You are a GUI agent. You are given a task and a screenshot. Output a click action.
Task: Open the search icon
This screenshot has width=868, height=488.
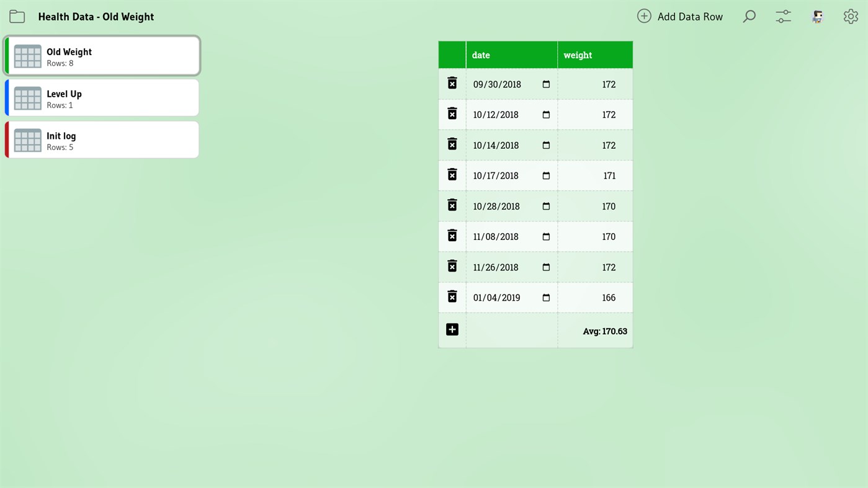pyautogui.click(x=749, y=16)
